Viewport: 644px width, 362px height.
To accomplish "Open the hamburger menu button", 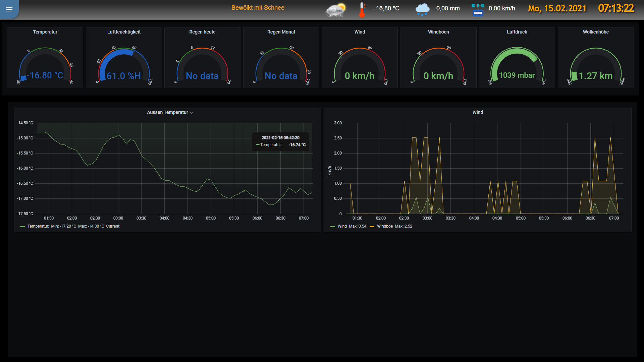I will (9, 9).
